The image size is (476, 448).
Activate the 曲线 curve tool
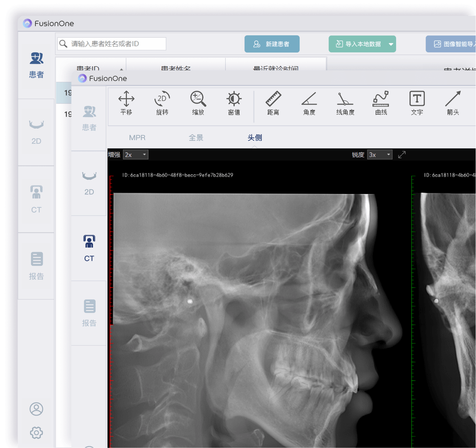[x=381, y=103]
